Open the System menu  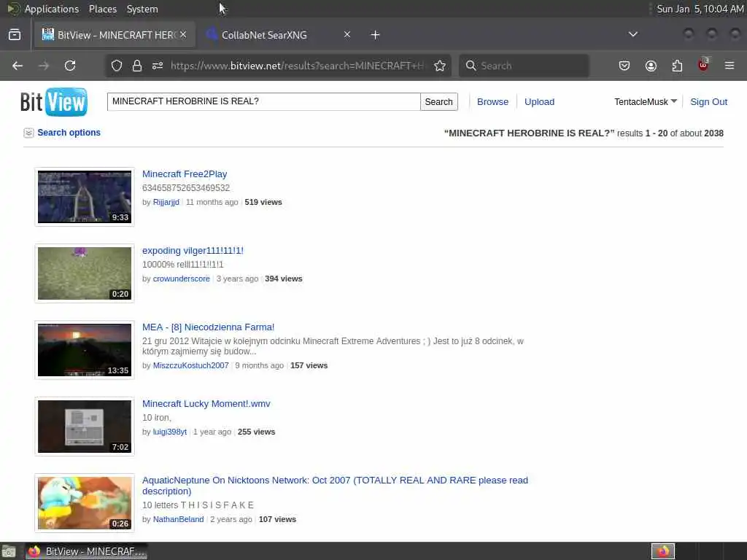pos(142,9)
